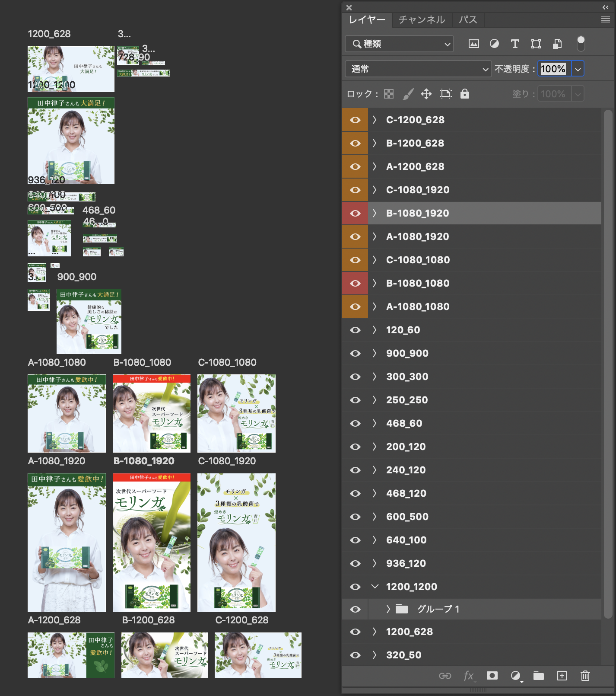Hide the B-1200_628 layer group
The height and width of the screenshot is (696, 616).
355,143
